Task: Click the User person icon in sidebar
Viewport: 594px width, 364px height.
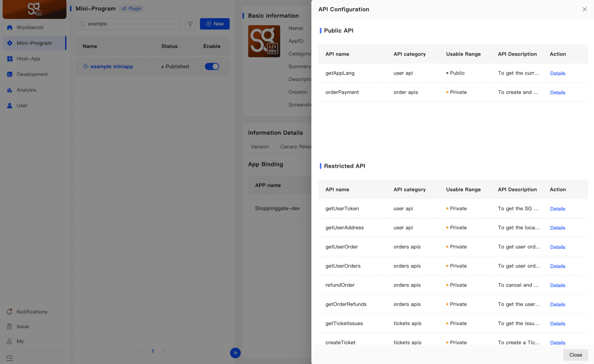Action: pos(10,105)
